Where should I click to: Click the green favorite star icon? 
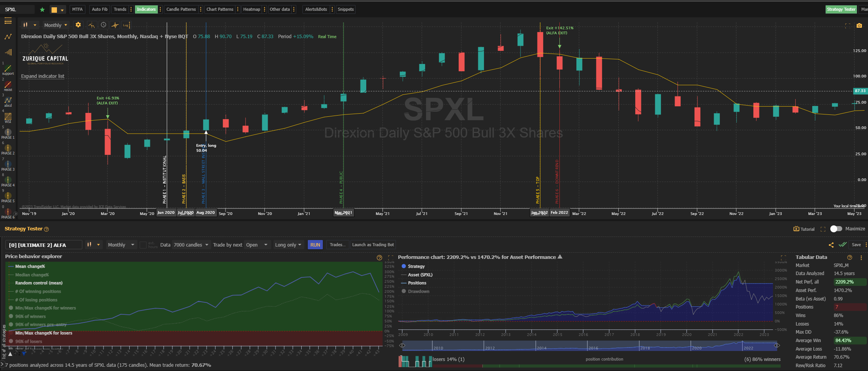42,10
